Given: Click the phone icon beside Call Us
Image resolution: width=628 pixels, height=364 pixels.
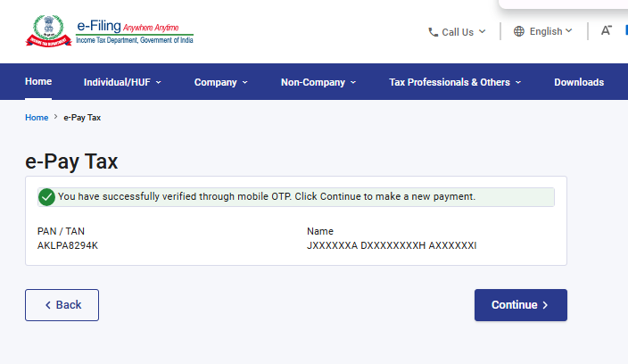Looking at the screenshot, I should [433, 32].
